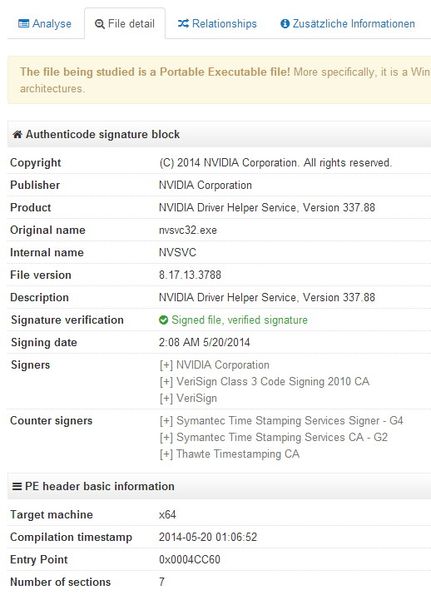Click the Analyse tab table icon
The height and width of the screenshot is (600, 431).
click(x=23, y=24)
